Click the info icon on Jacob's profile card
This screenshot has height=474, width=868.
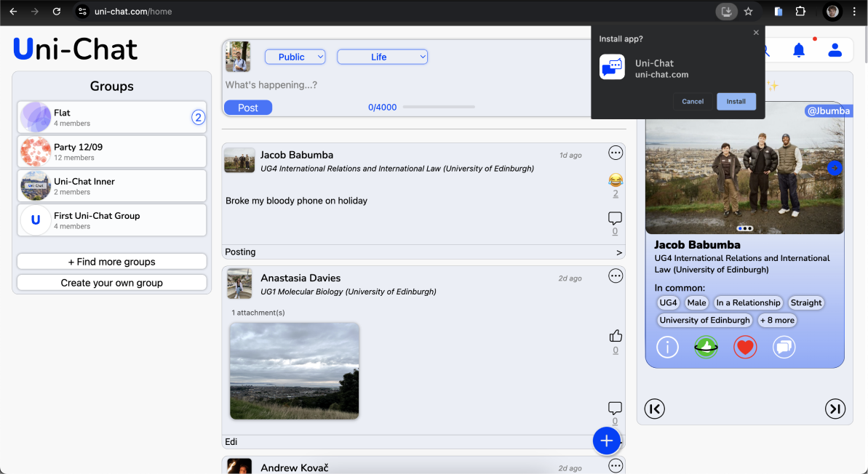[667, 347]
